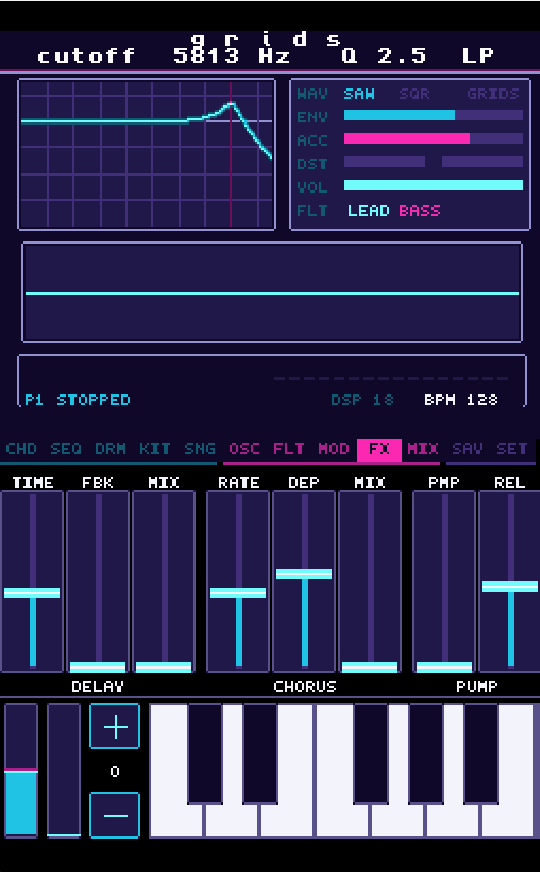Select the active FX tab
This screenshot has height=872, width=540.
coord(379,449)
